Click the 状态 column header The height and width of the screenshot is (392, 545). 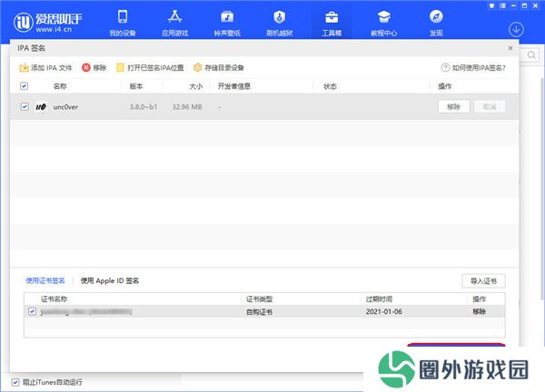coord(330,86)
